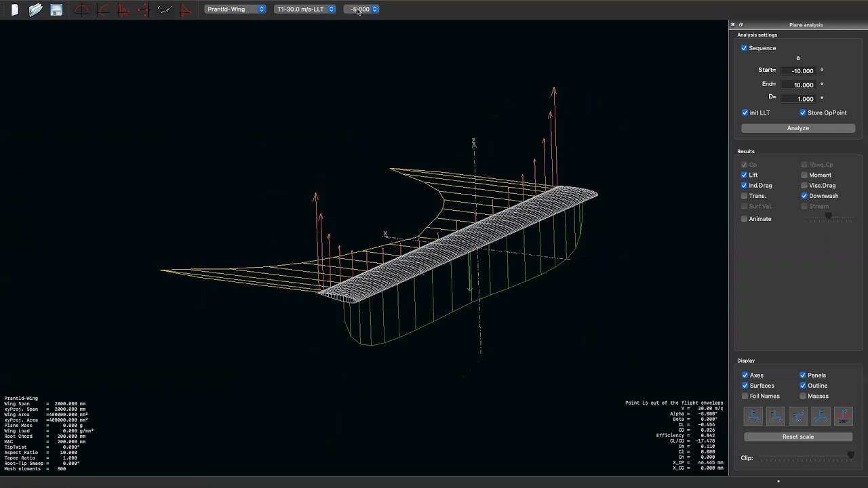Image resolution: width=868 pixels, height=488 pixels.
Task: Save the project using the floppy disk icon
Action: click(x=56, y=9)
